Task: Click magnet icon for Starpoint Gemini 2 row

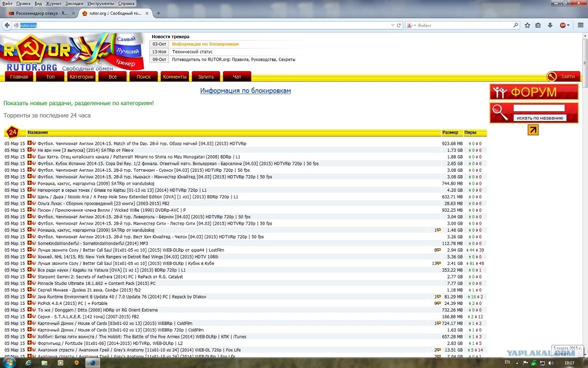Action: [34, 276]
